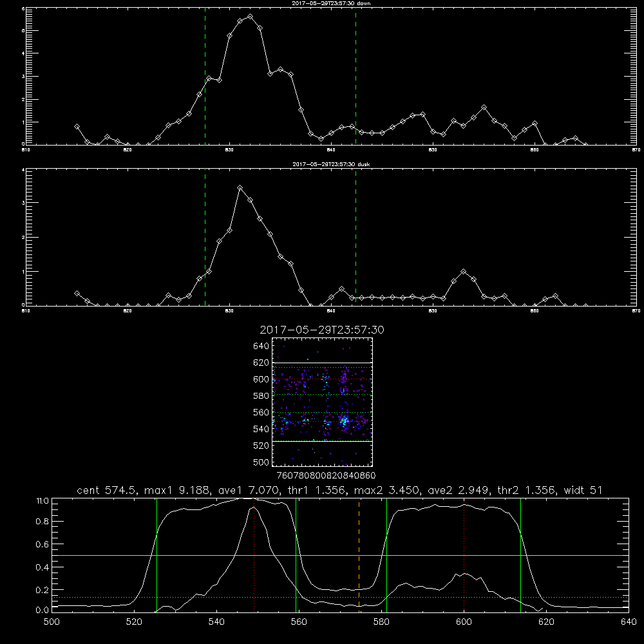Viewport: 644px width, 644px height.
Task: Click red dotted line near 549 in bottom plot
Action: pos(254,554)
